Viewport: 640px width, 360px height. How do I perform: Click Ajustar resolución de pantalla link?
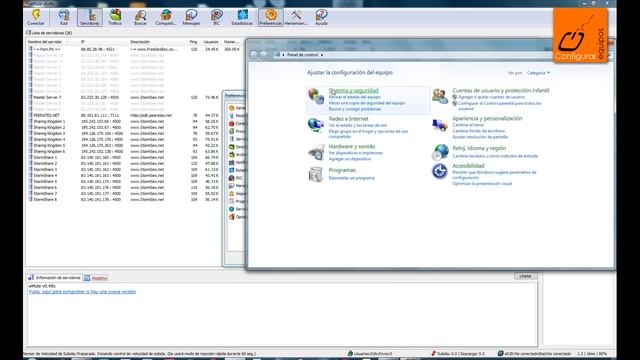point(480,137)
